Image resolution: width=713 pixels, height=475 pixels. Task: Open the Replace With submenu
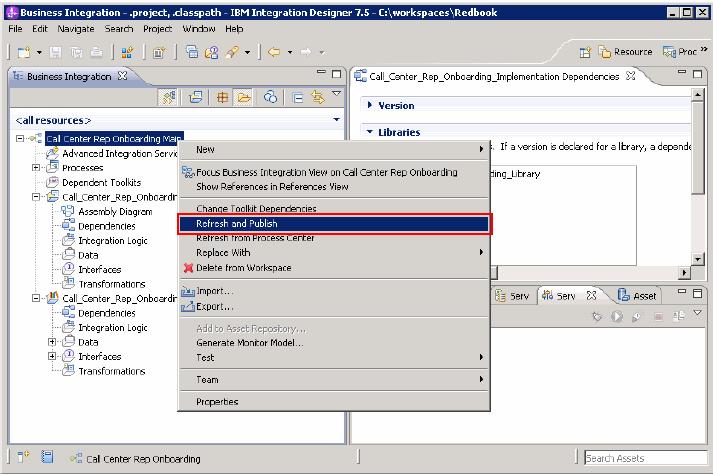[334, 252]
